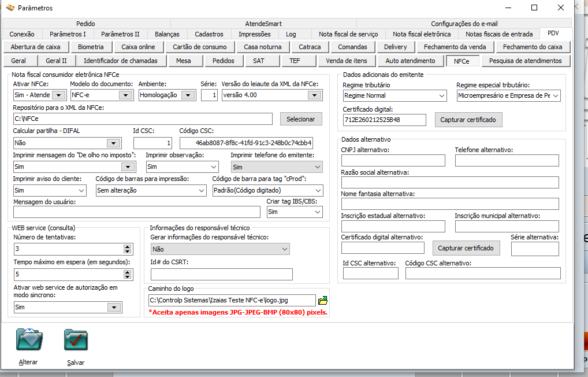
Task: Click Capturar certificado for alternative certificate
Action: pyautogui.click(x=466, y=248)
